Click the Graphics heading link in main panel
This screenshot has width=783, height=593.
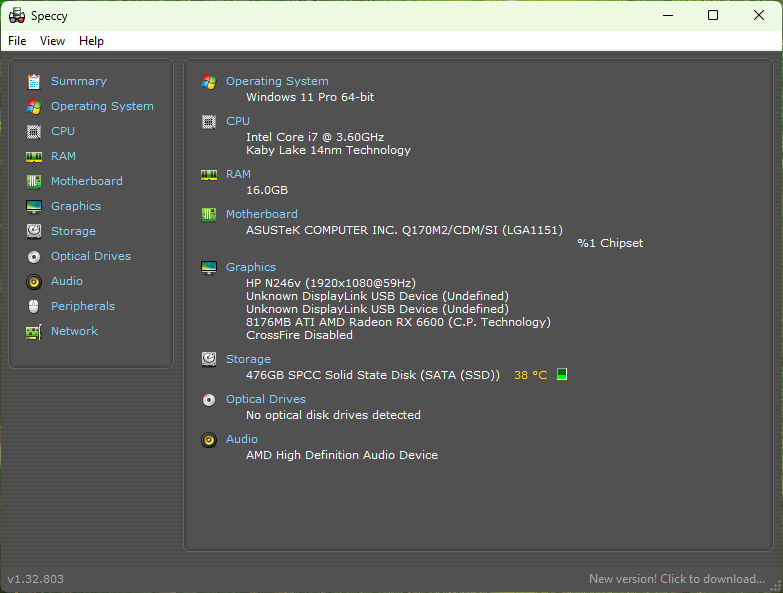[x=251, y=267]
